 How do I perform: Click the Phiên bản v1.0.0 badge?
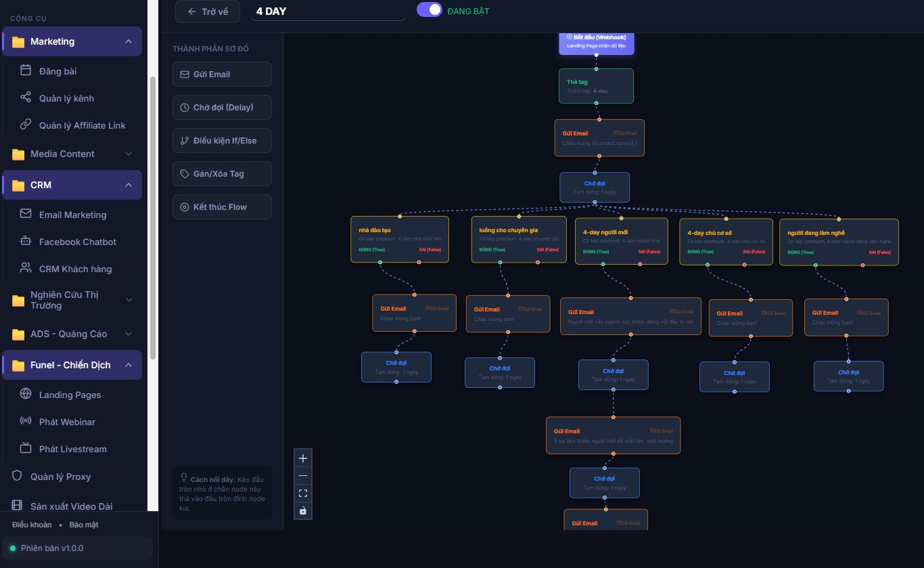pyautogui.click(x=78, y=548)
